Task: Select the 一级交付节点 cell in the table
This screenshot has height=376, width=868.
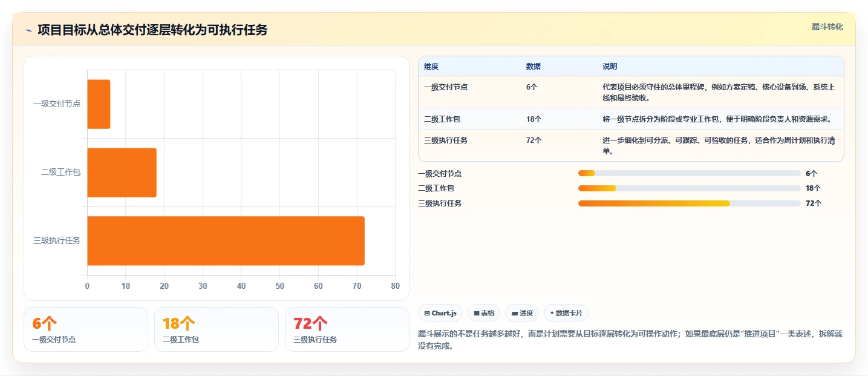Action: 446,87
